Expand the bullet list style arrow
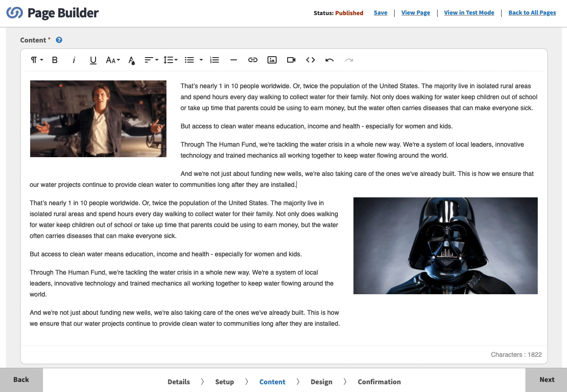The image size is (567, 392). (201, 60)
